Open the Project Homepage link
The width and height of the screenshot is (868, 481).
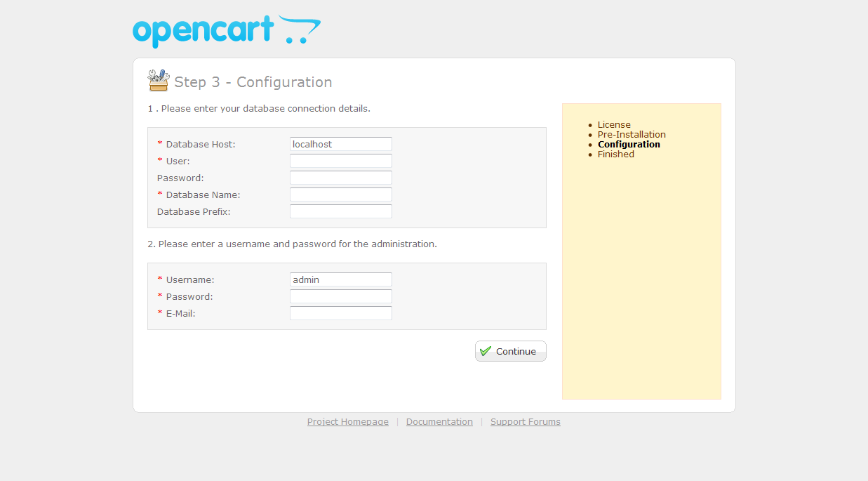(x=347, y=422)
